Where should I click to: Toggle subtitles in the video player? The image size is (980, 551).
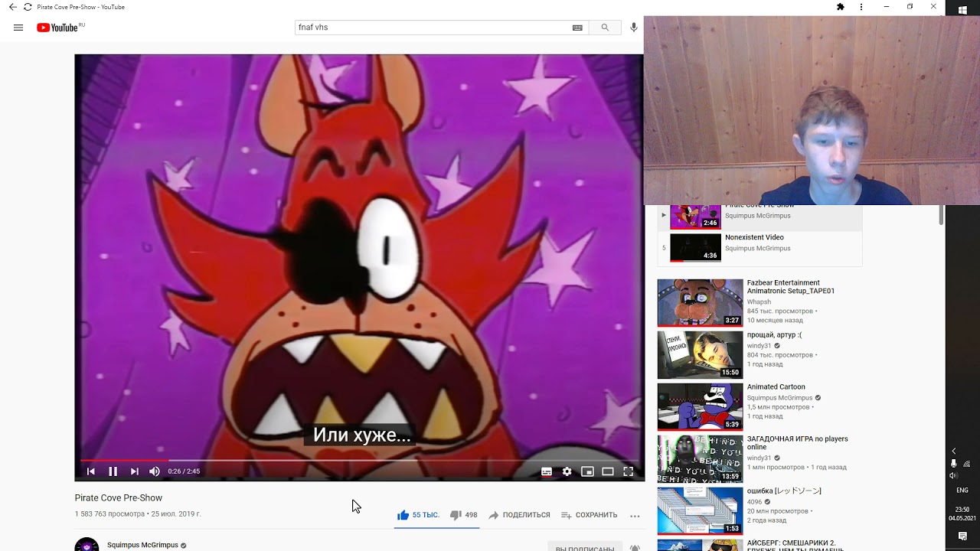pyautogui.click(x=547, y=471)
